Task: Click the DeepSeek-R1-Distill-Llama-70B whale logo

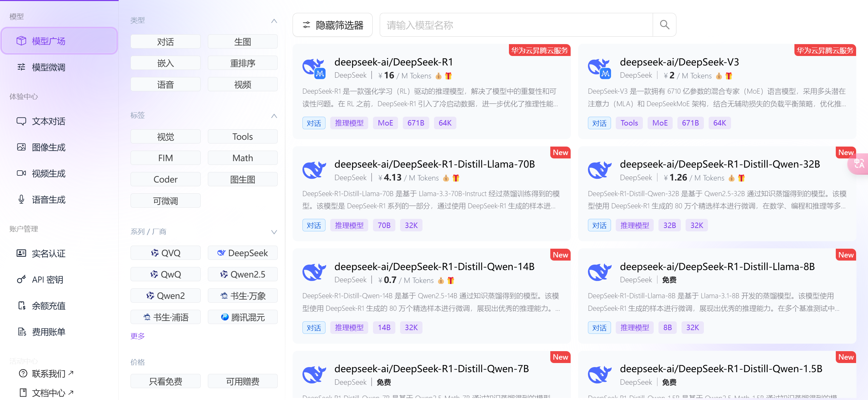Action: (x=314, y=170)
